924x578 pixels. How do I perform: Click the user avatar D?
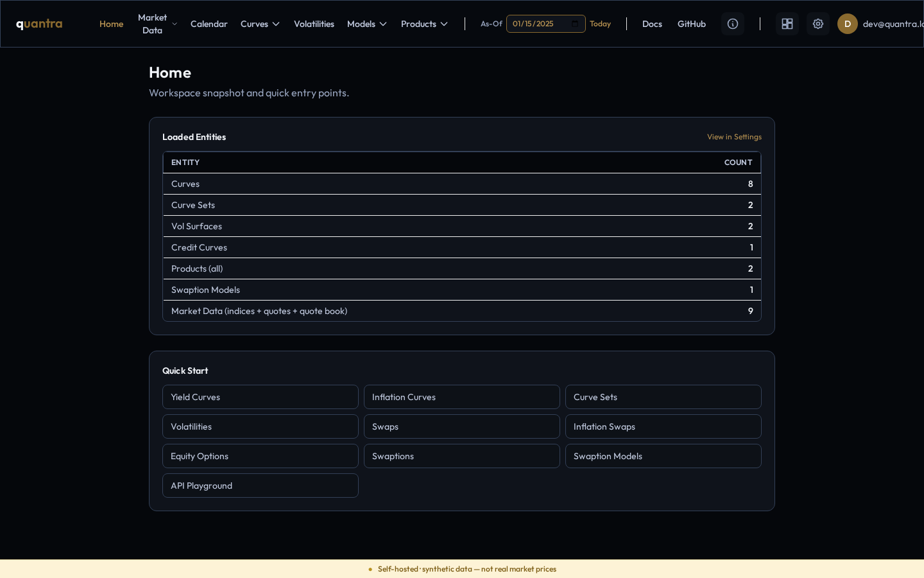click(x=848, y=24)
